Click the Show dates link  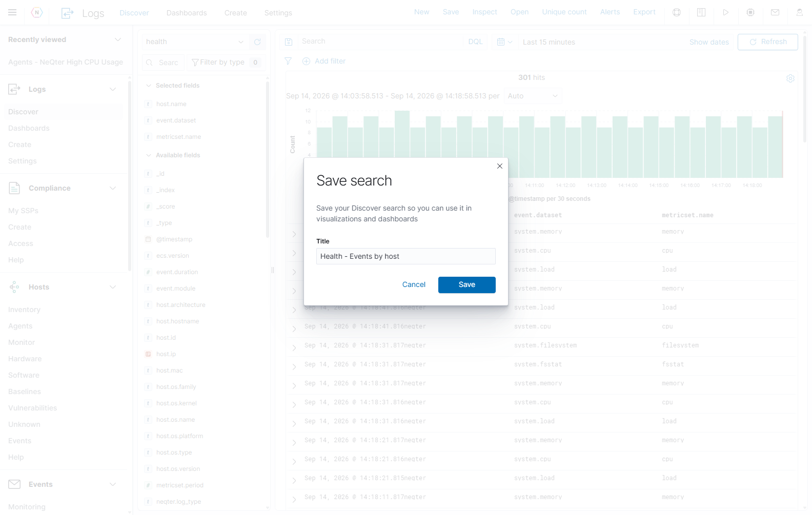(x=709, y=42)
